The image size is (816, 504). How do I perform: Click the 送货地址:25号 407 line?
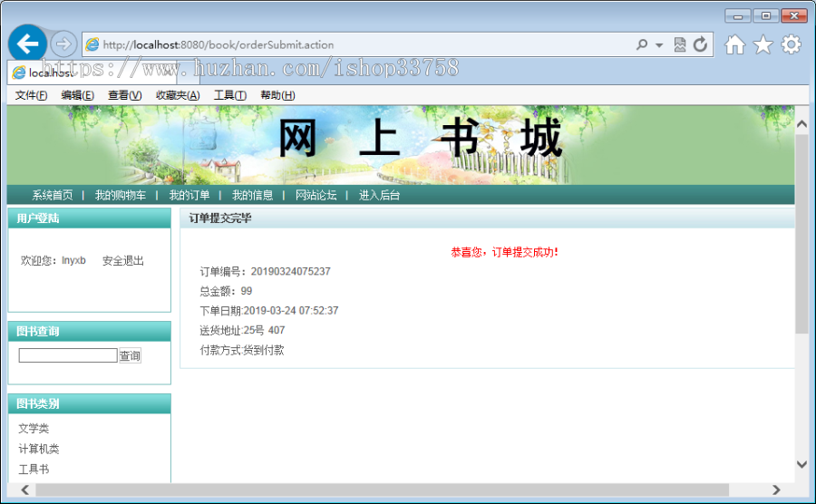click(x=242, y=330)
